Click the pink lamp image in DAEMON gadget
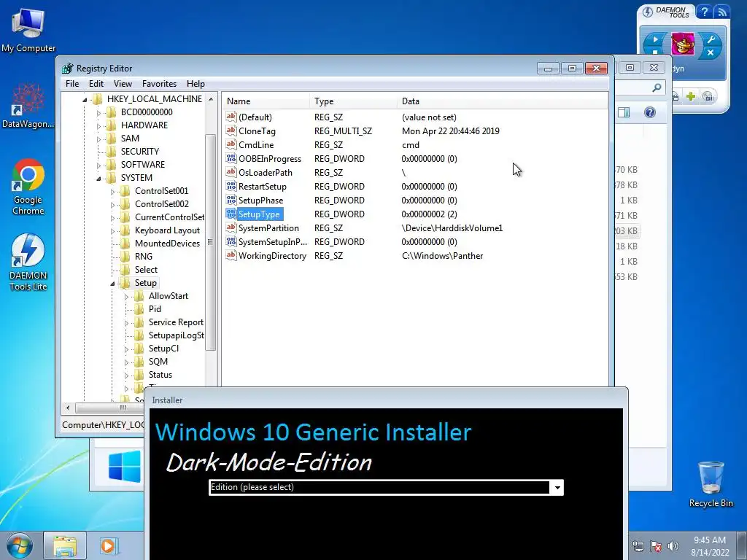 pyautogui.click(x=683, y=44)
